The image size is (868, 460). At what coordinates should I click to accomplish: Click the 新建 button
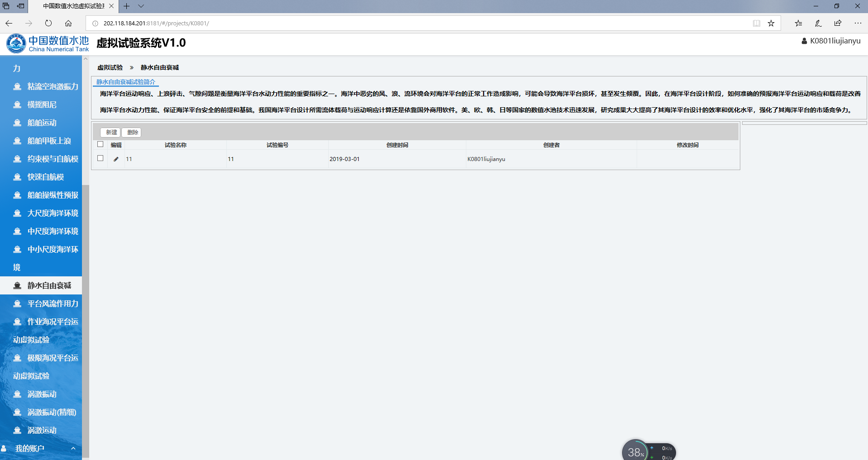pos(111,132)
